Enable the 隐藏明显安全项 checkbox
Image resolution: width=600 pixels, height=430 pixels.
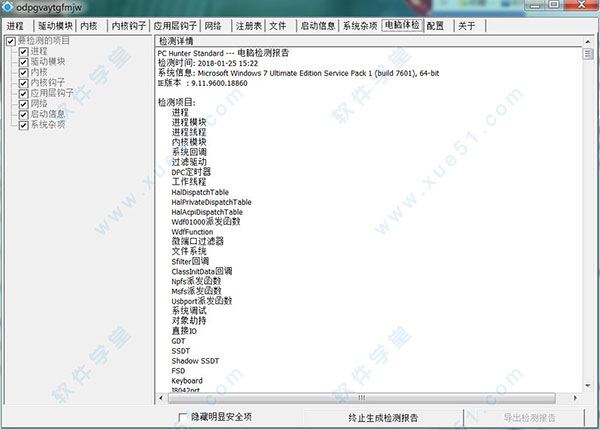182,417
